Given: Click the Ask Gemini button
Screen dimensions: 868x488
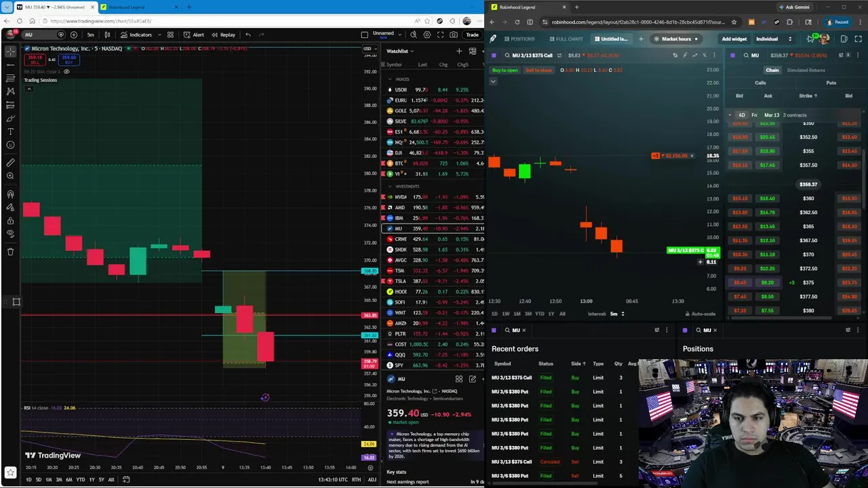Looking at the screenshot, I should pyautogui.click(x=793, y=7).
